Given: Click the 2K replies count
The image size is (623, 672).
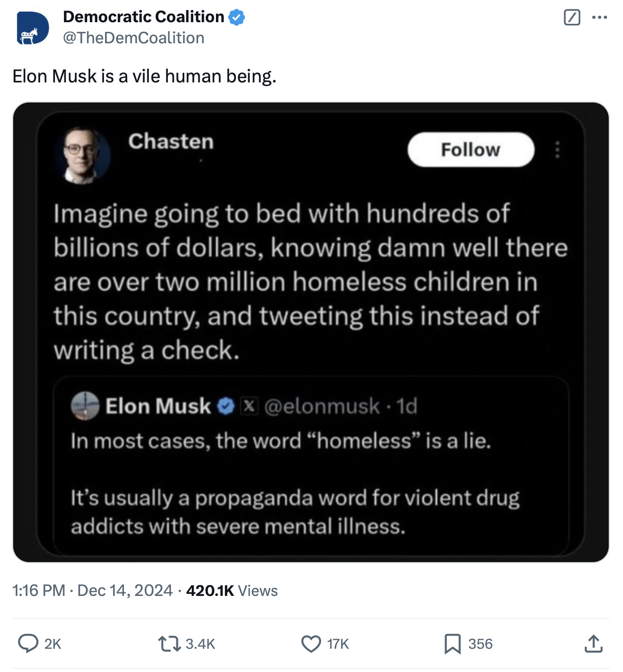Looking at the screenshot, I should pos(53,644).
